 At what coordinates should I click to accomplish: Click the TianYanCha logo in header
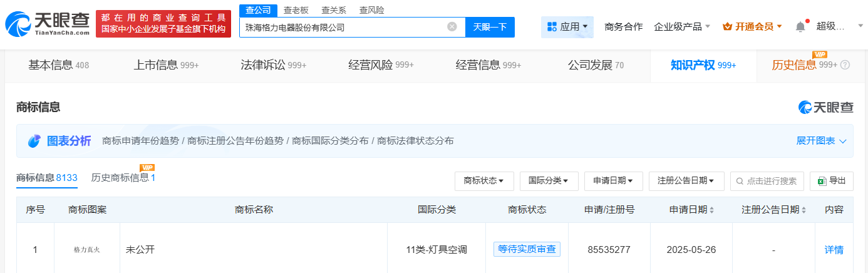coord(47,24)
